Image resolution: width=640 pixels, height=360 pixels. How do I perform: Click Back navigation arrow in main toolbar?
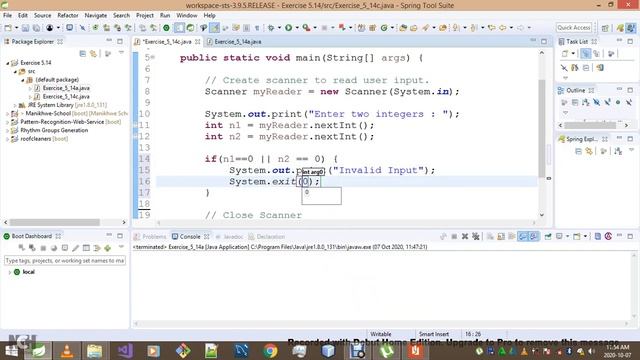(x=502, y=28)
